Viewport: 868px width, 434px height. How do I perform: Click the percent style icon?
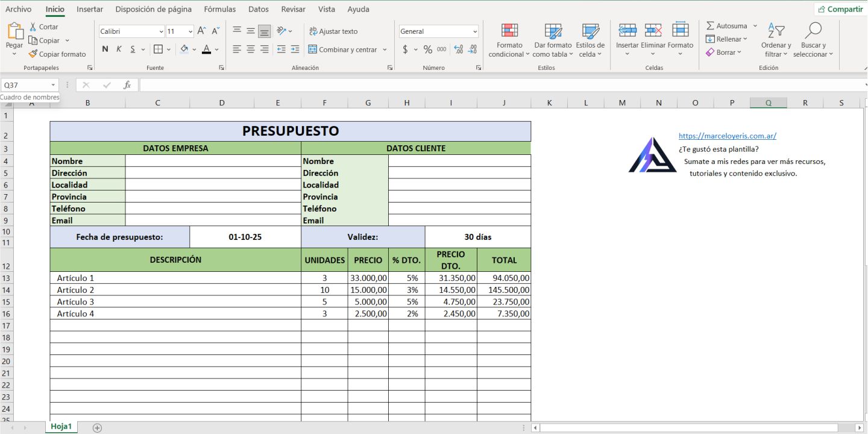click(x=427, y=49)
